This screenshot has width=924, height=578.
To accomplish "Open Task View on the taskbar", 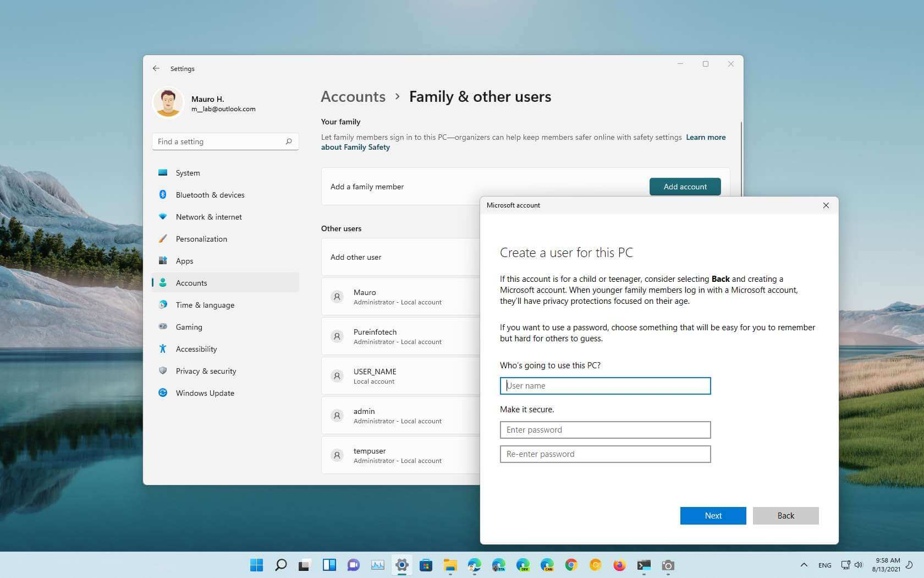I will click(304, 565).
